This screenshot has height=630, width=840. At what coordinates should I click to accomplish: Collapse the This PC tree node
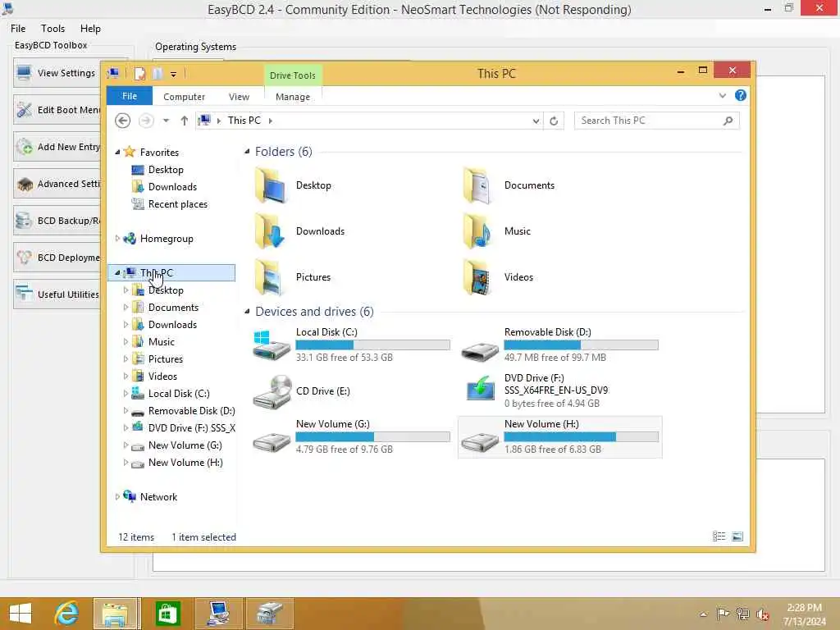117,272
